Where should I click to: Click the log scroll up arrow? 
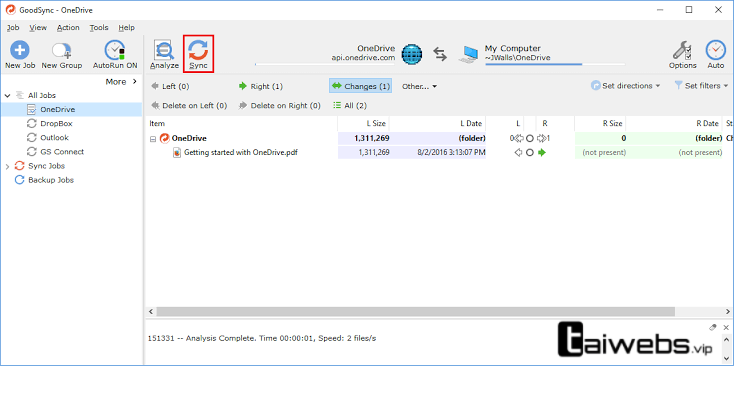pos(726,340)
